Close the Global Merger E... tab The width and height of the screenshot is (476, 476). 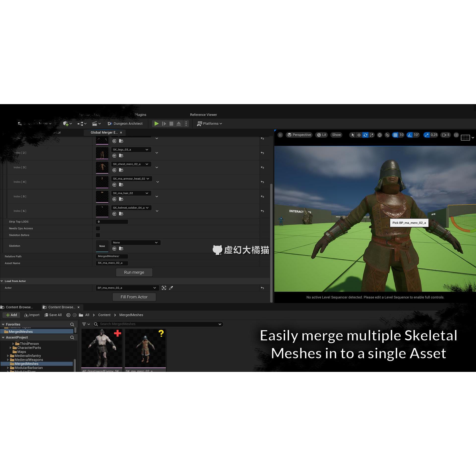coord(121,133)
